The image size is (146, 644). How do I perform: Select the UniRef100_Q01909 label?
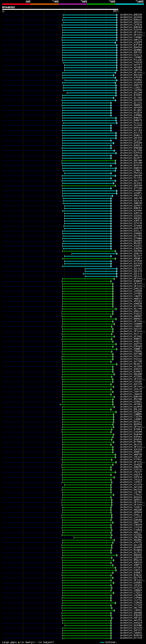[x=131, y=82]
